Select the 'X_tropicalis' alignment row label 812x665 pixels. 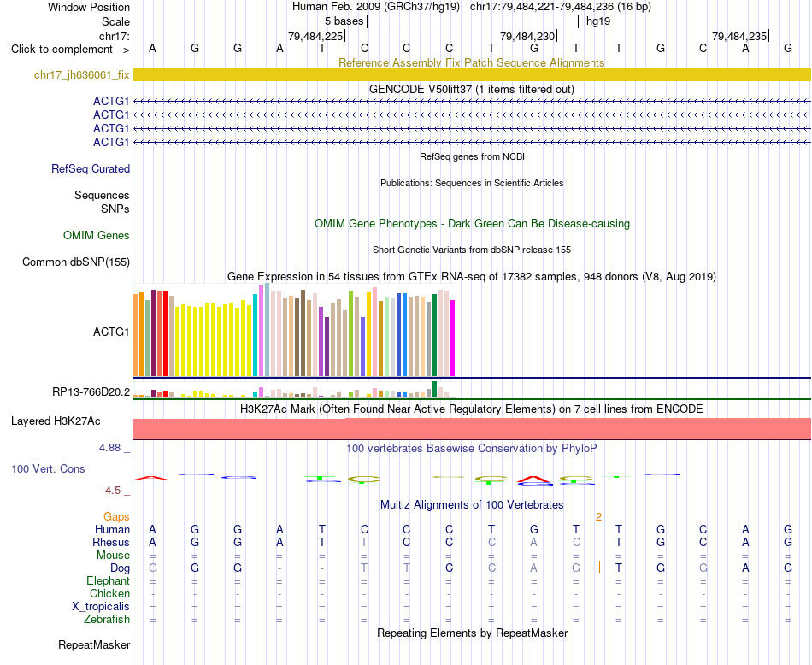[101, 607]
